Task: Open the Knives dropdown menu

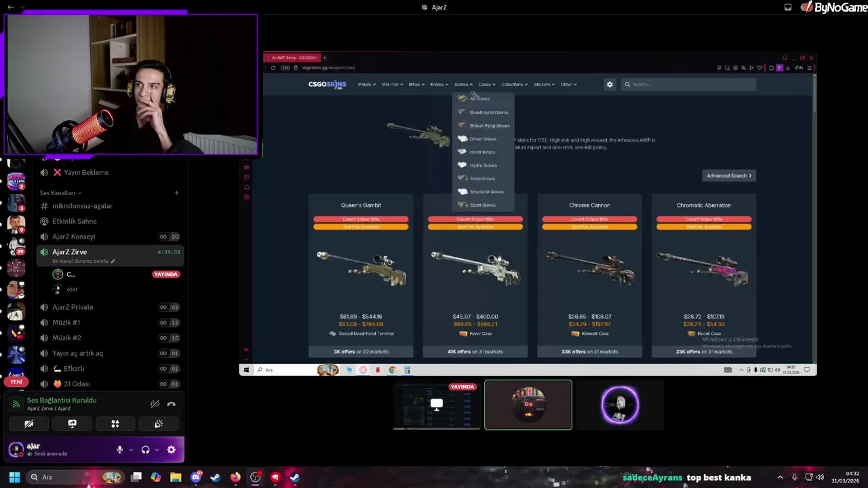Action: [439, 85]
